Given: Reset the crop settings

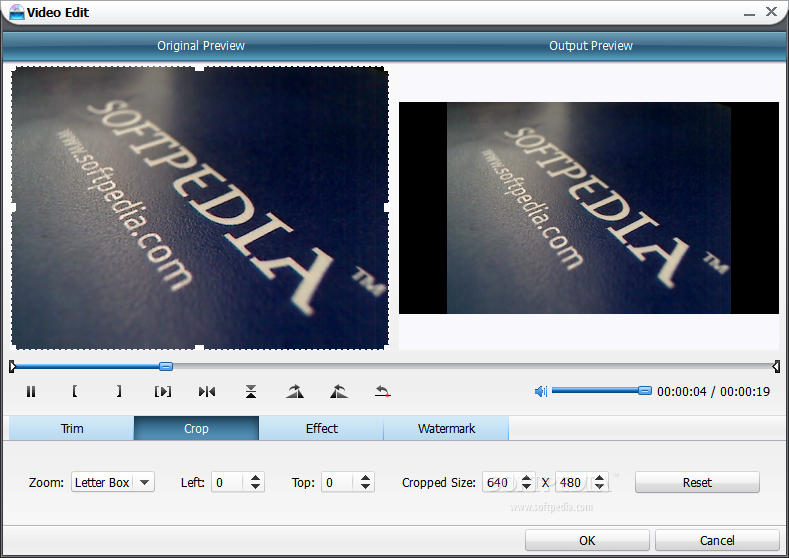Looking at the screenshot, I should pyautogui.click(x=697, y=482).
